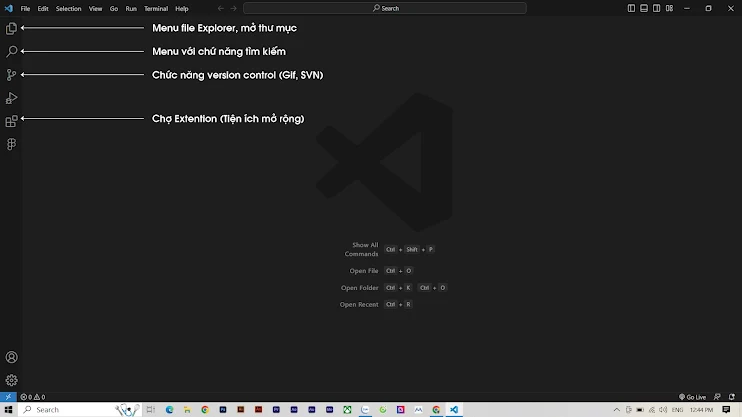The height and width of the screenshot is (417, 742).
Task: Open the Go menu
Action: [114, 9]
